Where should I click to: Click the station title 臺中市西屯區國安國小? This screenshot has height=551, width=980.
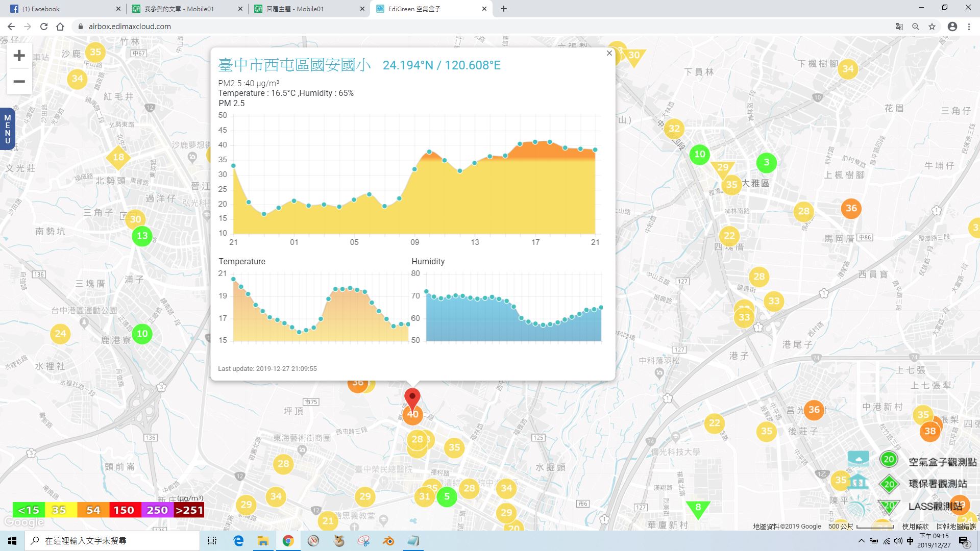pos(295,65)
